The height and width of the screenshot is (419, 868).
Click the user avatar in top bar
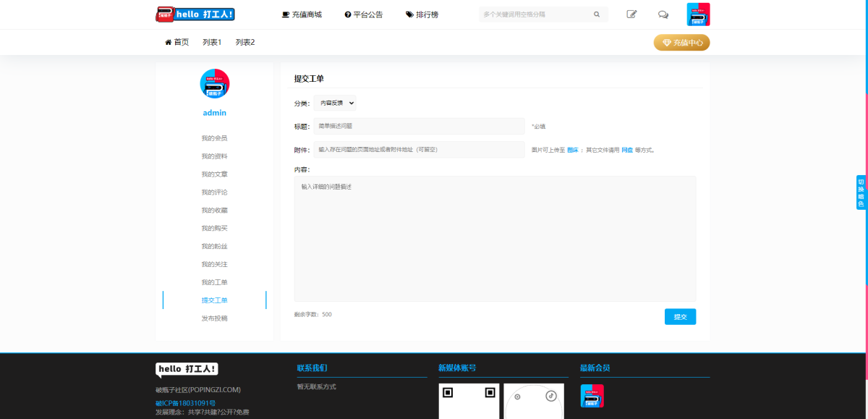[x=698, y=14]
